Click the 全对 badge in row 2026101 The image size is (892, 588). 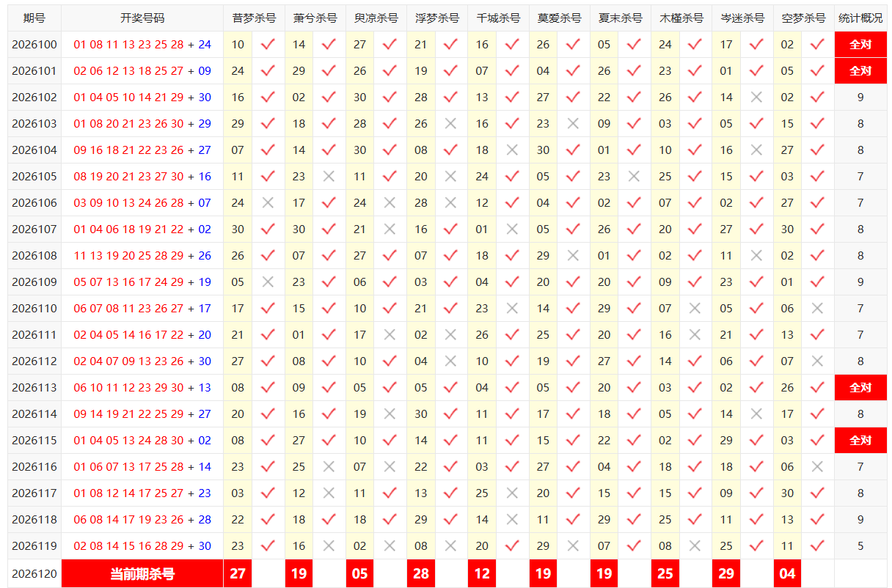coord(860,71)
